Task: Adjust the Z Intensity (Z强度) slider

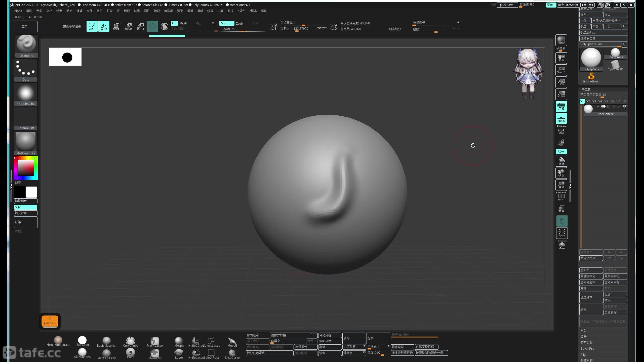Action: tap(243, 29)
